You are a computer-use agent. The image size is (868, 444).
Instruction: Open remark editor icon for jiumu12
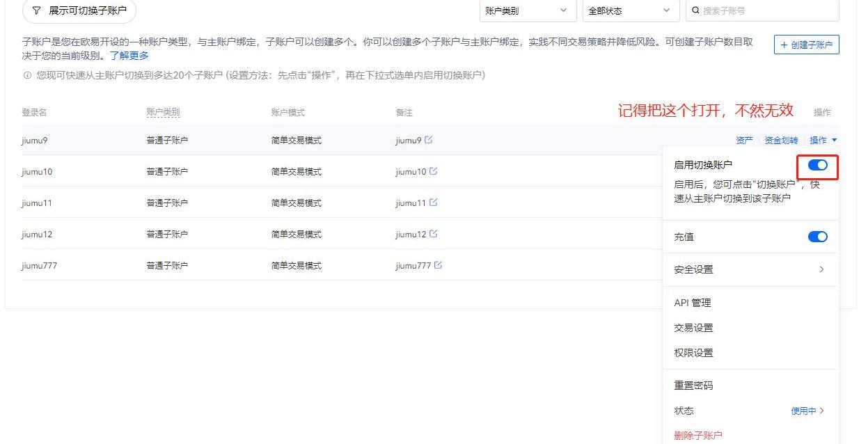[x=433, y=234]
